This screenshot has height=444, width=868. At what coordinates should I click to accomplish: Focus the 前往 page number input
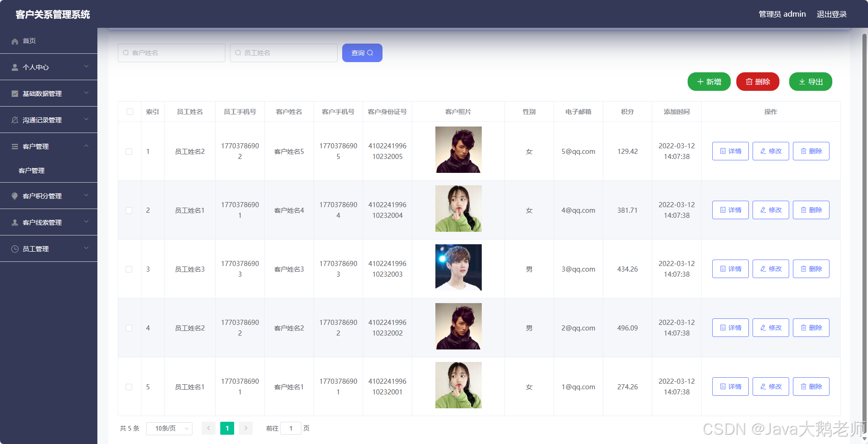tap(291, 428)
